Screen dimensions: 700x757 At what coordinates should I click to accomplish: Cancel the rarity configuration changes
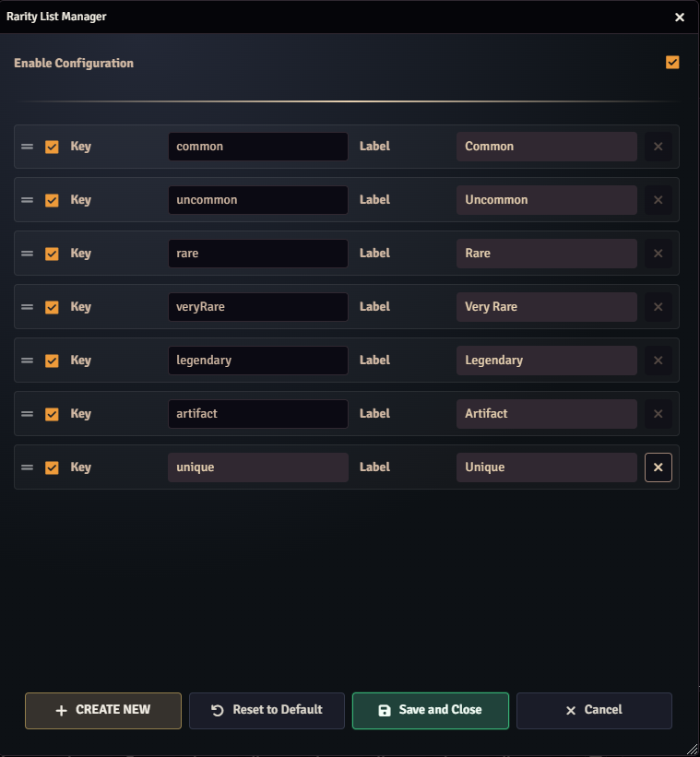click(x=594, y=711)
